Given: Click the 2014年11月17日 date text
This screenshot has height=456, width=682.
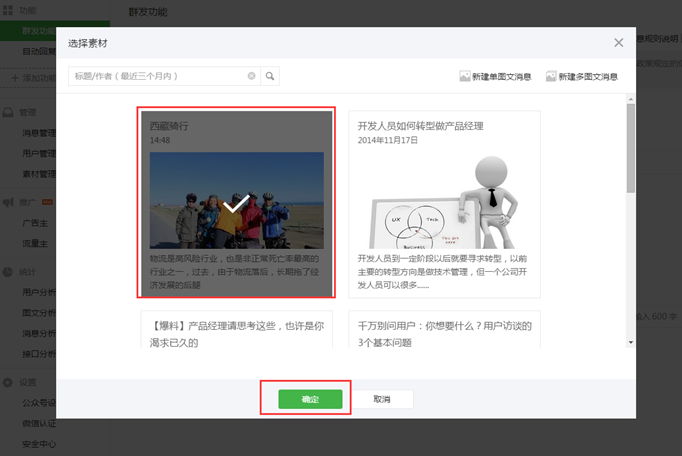Looking at the screenshot, I should point(388,140).
